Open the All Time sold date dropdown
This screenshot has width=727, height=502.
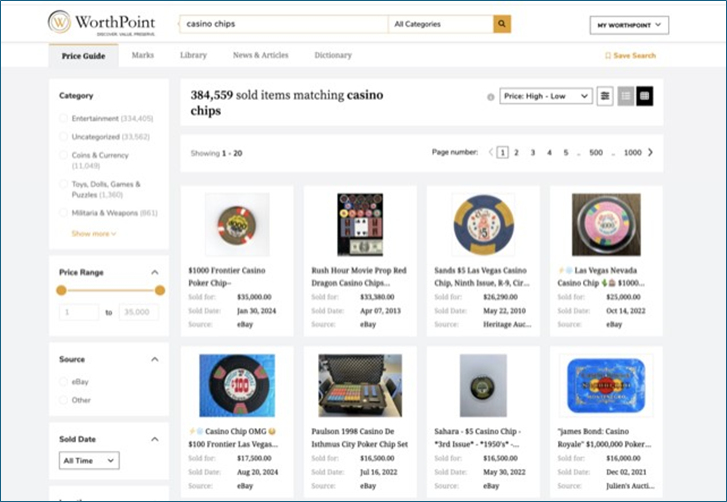click(89, 460)
